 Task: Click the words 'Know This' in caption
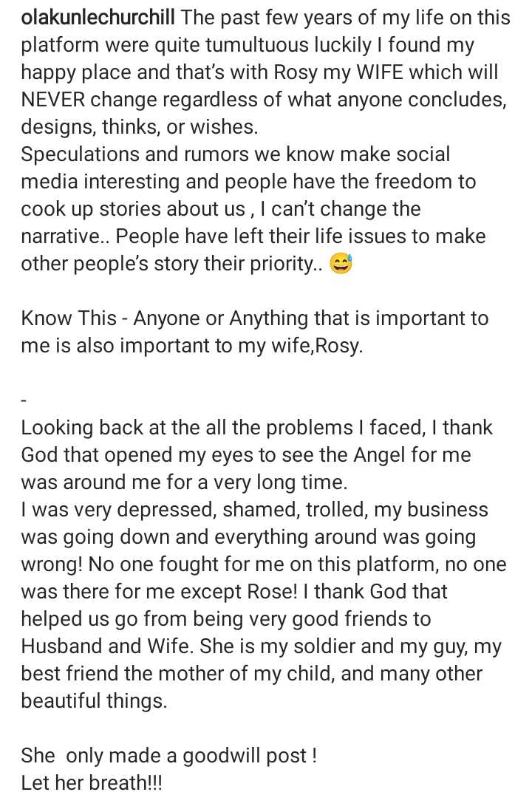[x=69, y=318]
